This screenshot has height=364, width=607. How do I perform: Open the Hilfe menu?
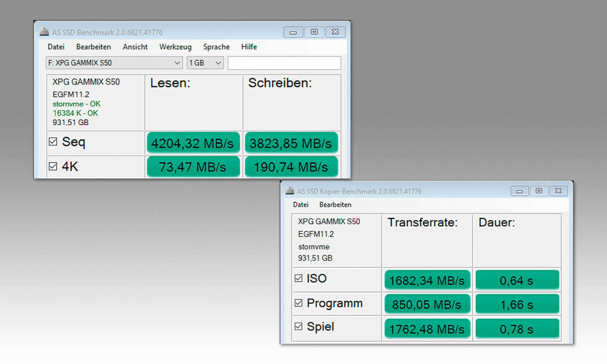pos(249,47)
